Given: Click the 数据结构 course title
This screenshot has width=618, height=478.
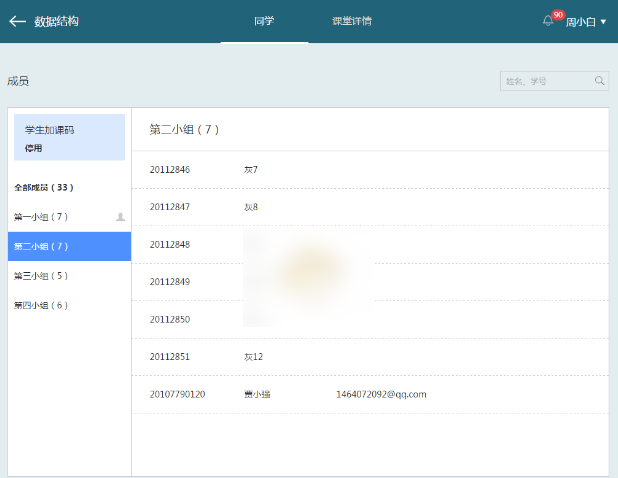Looking at the screenshot, I should coord(56,21).
